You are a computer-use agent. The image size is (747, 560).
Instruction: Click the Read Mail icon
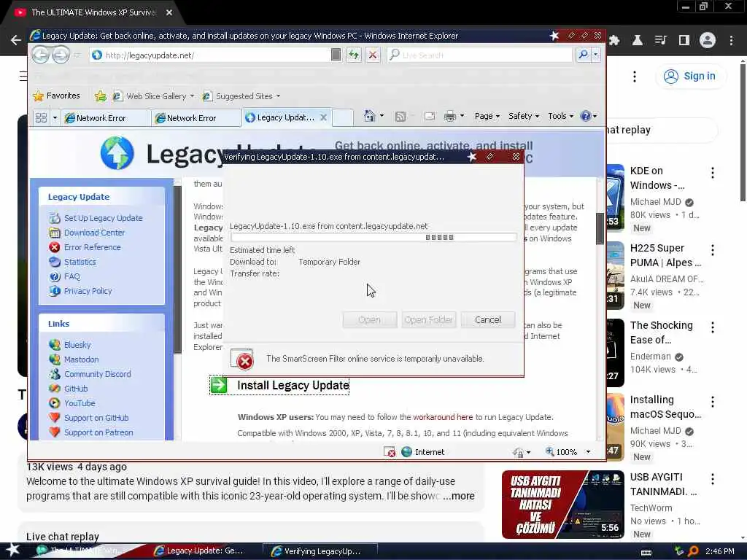click(x=429, y=116)
